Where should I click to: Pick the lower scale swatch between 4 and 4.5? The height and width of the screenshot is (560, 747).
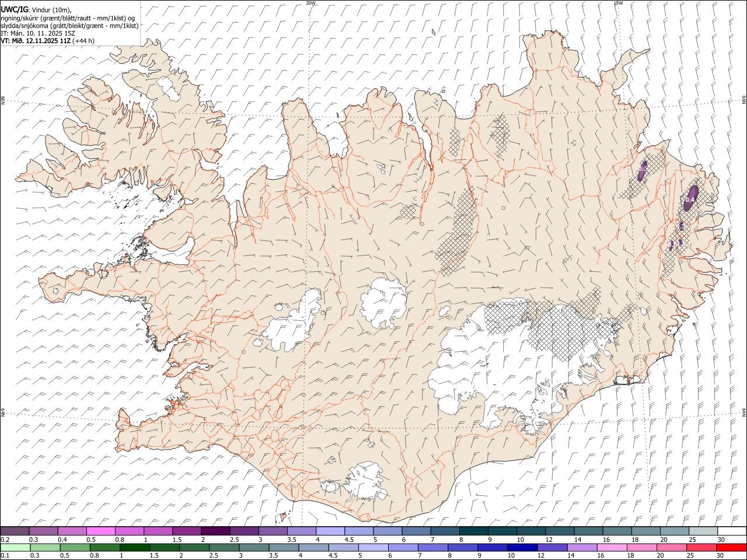pyautogui.click(x=313, y=547)
